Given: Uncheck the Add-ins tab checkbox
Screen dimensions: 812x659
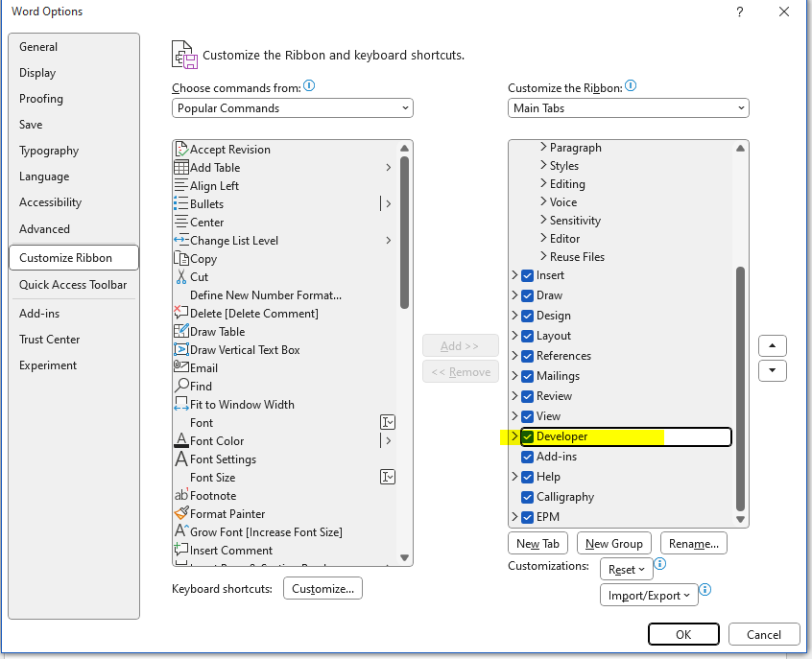Looking at the screenshot, I should (527, 457).
